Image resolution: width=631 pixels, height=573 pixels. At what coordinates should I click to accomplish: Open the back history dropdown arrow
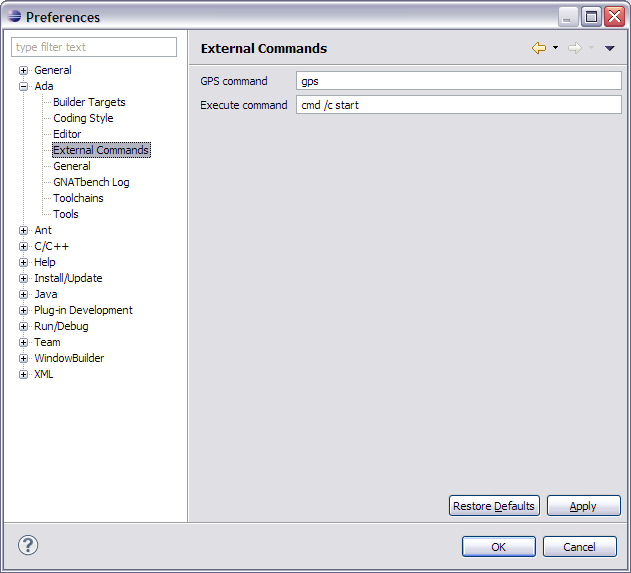click(x=555, y=47)
